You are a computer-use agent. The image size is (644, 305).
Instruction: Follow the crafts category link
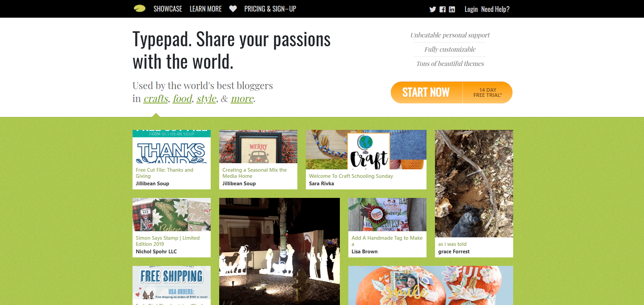[156, 99]
